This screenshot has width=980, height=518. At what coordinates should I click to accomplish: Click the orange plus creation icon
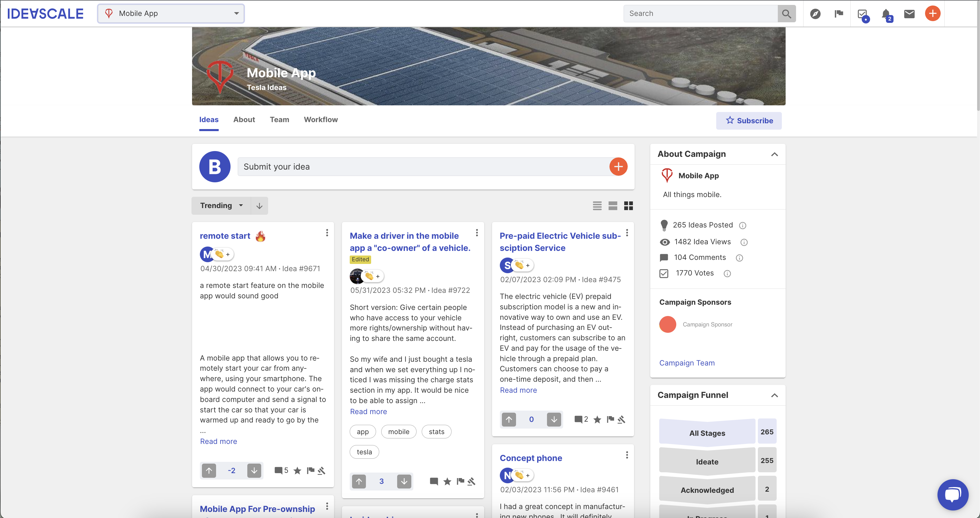[x=933, y=13]
